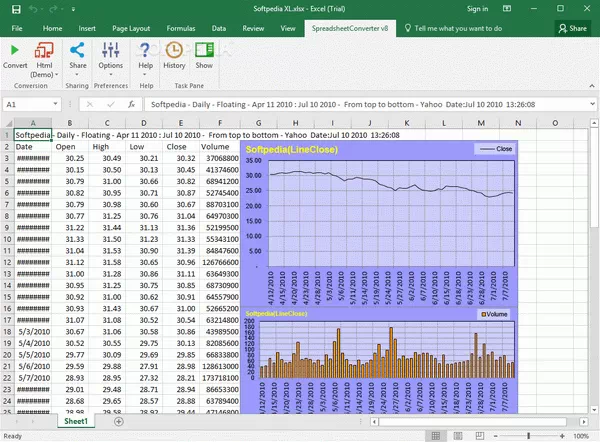Select column header C
Image resolution: width=600 pixels, height=442 pixels.
click(x=107, y=122)
